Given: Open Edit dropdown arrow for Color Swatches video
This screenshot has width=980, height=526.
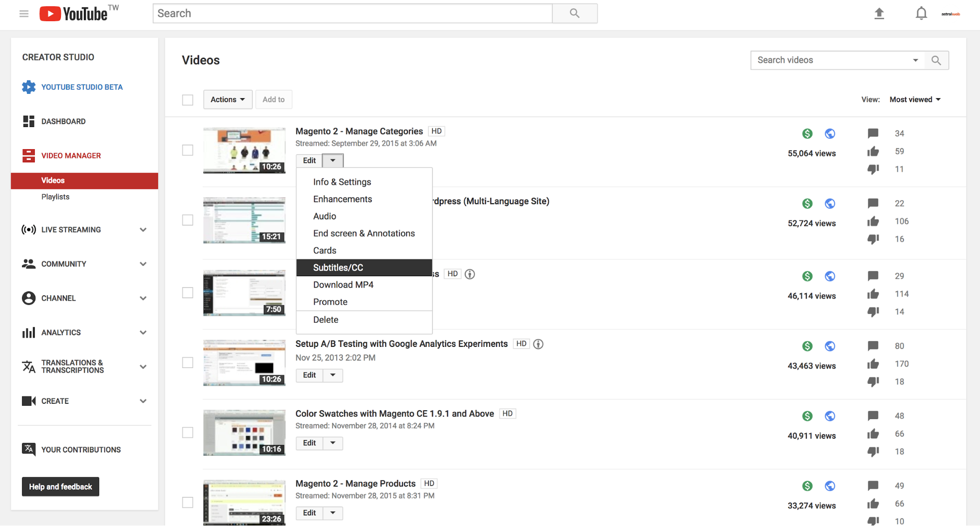Looking at the screenshot, I should coord(333,443).
